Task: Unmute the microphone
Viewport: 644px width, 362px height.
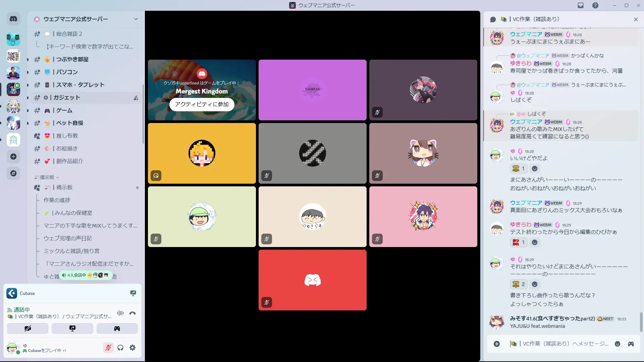Action: point(108,348)
